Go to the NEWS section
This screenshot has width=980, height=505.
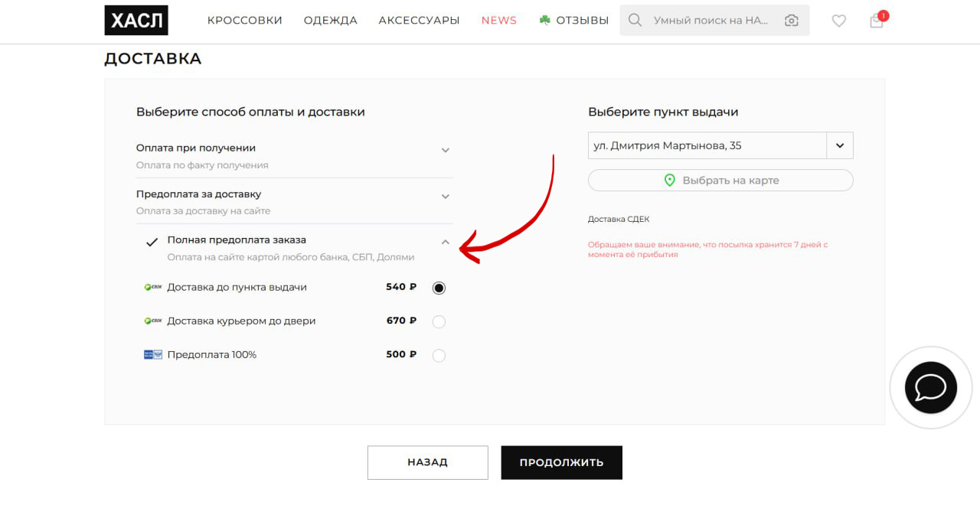click(x=499, y=21)
